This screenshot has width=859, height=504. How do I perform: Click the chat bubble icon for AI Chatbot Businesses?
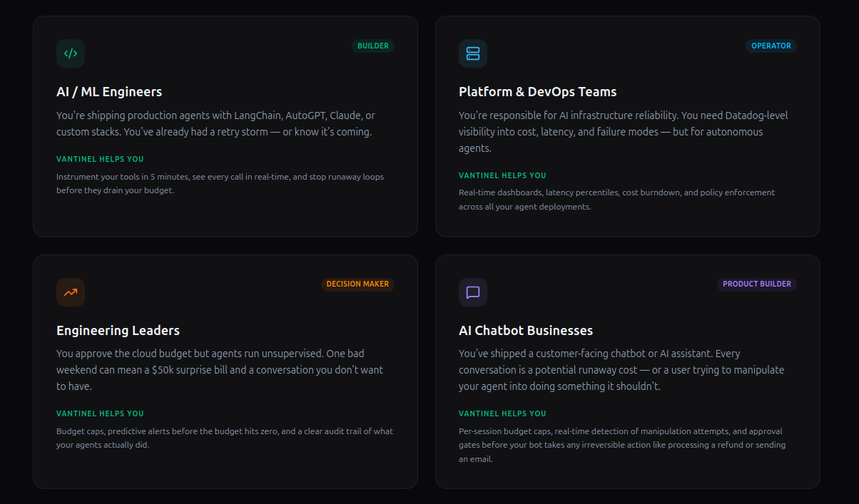point(473,292)
